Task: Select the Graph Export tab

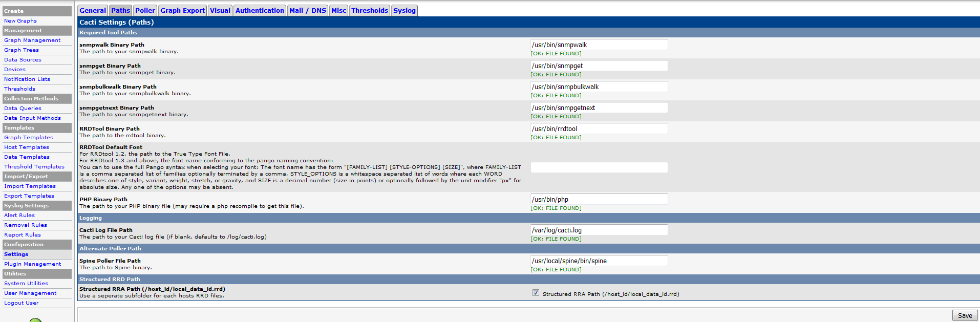Action: 182,10
